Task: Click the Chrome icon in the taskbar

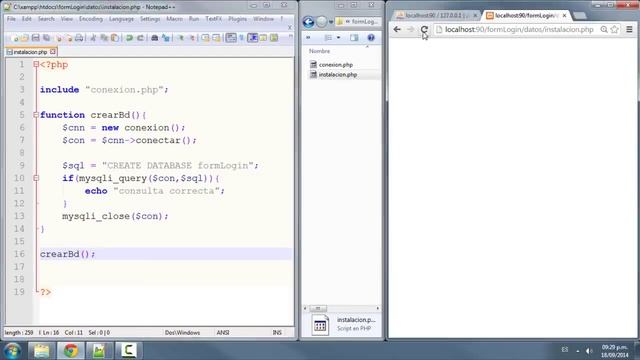Action: pos(71,351)
